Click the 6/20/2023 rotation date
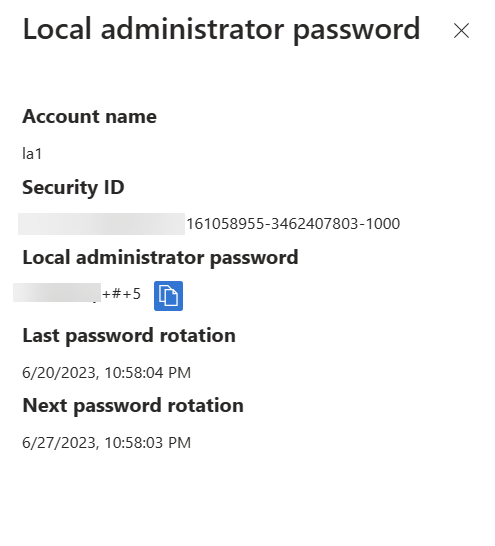 click(60, 373)
